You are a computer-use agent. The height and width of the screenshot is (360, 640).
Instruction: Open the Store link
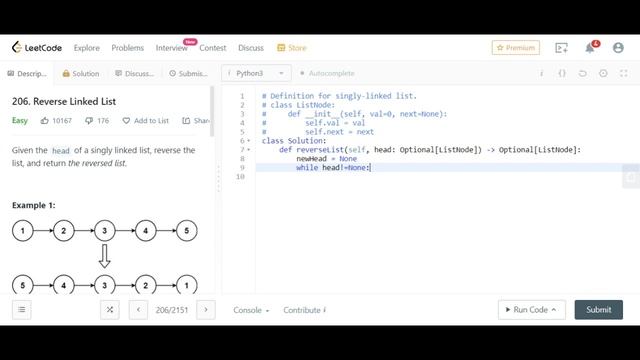[x=291, y=48]
